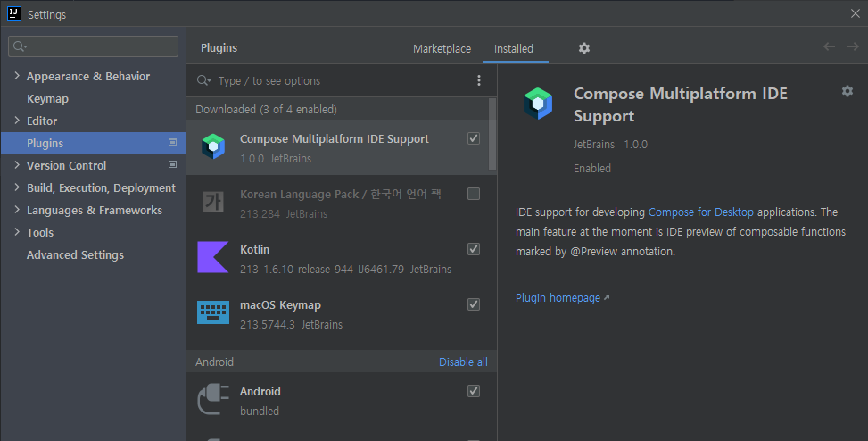Focus the settings search field

tap(93, 46)
